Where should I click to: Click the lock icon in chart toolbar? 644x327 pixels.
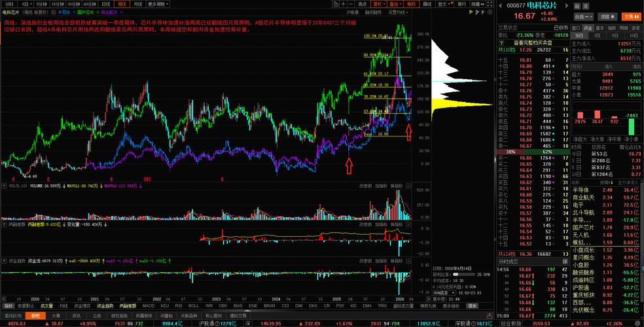(336, 4)
